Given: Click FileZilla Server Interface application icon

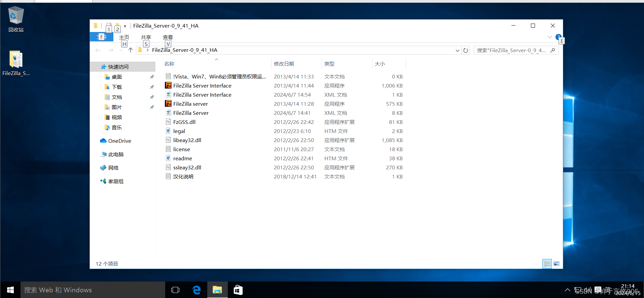Looking at the screenshot, I should 168,86.
